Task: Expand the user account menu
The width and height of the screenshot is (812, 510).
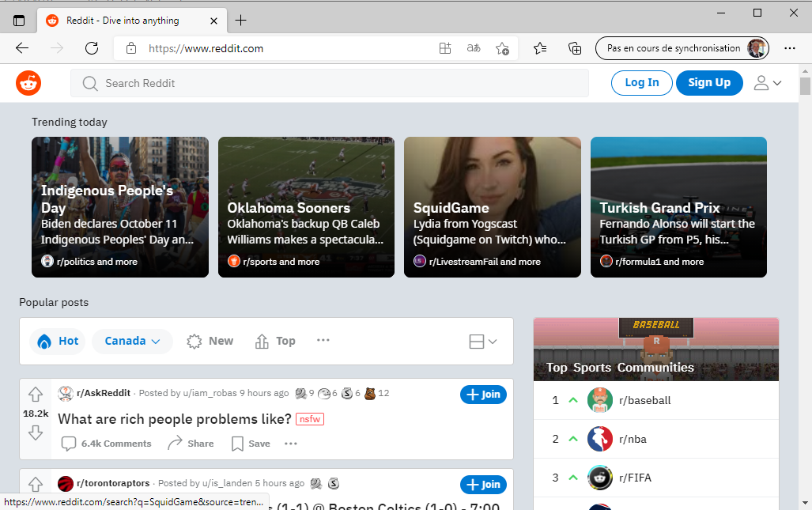Action: 767,83
